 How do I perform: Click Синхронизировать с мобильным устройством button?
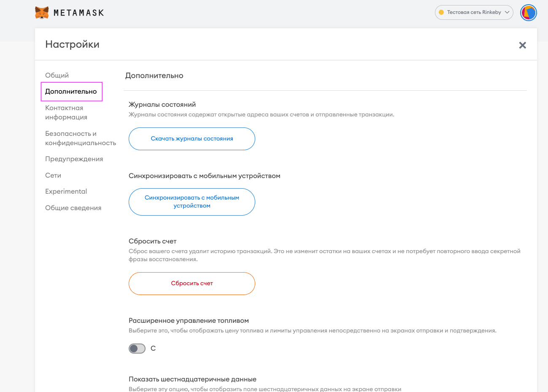click(x=192, y=202)
